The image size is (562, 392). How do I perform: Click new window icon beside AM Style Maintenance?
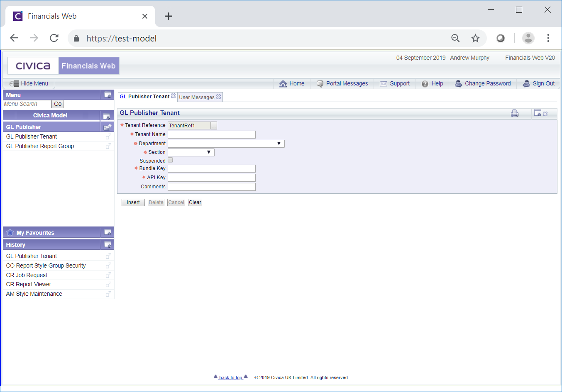point(108,294)
